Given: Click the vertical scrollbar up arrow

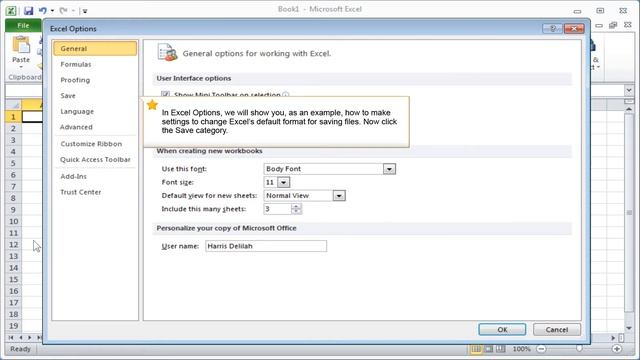Looking at the screenshot, I should point(629,109).
